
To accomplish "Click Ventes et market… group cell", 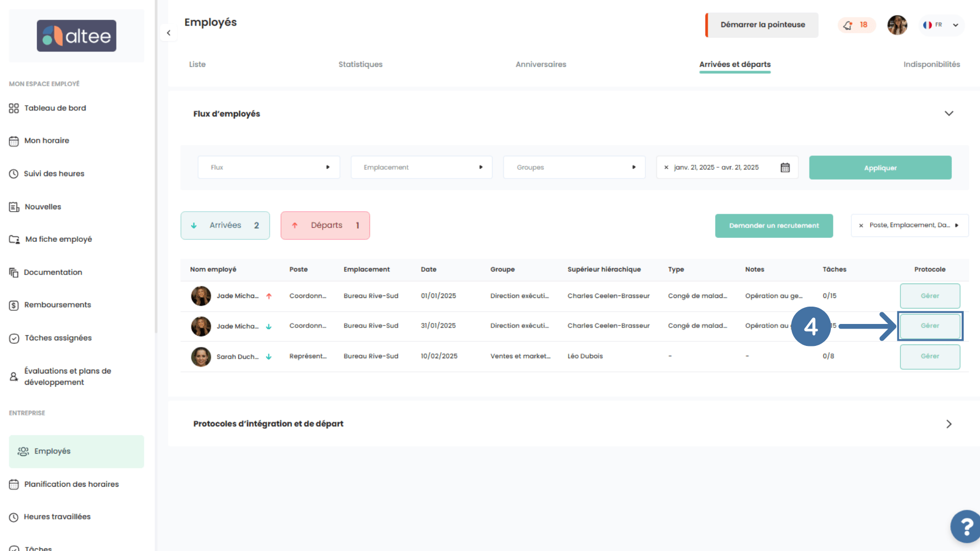I will pyautogui.click(x=520, y=357).
